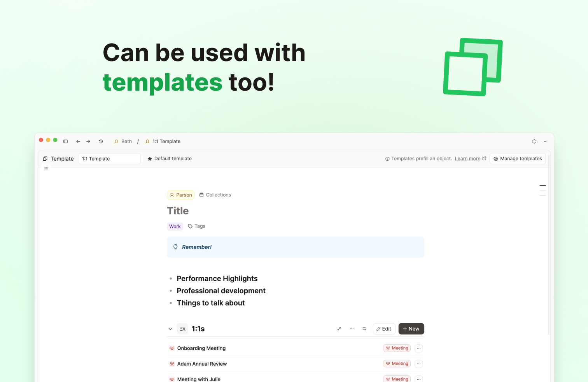Follow the Learn more link about templates

[x=467, y=159]
